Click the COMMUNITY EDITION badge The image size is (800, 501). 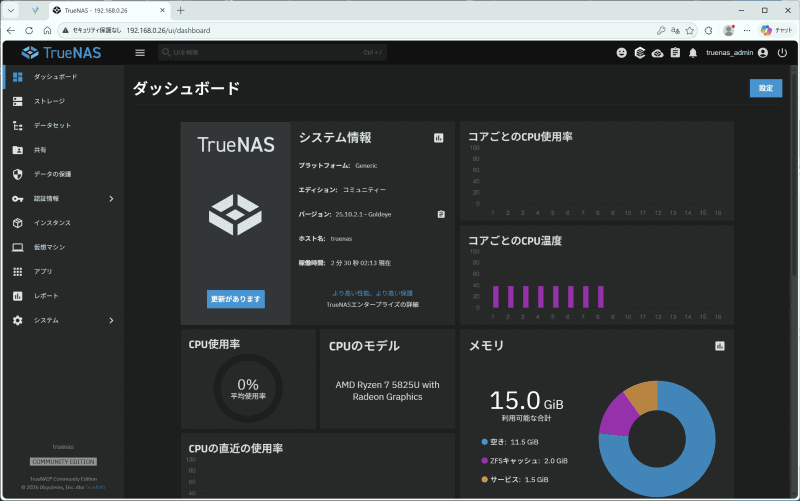tap(63, 462)
